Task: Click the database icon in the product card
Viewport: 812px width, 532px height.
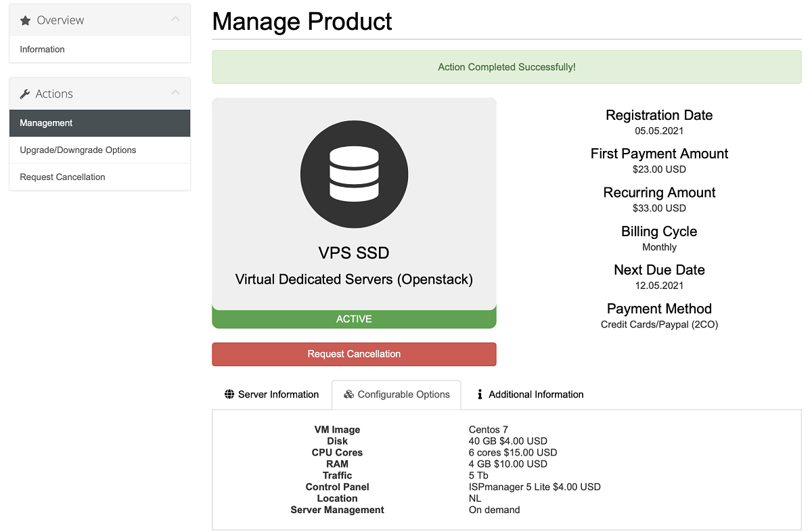Action: click(x=354, y=174)
